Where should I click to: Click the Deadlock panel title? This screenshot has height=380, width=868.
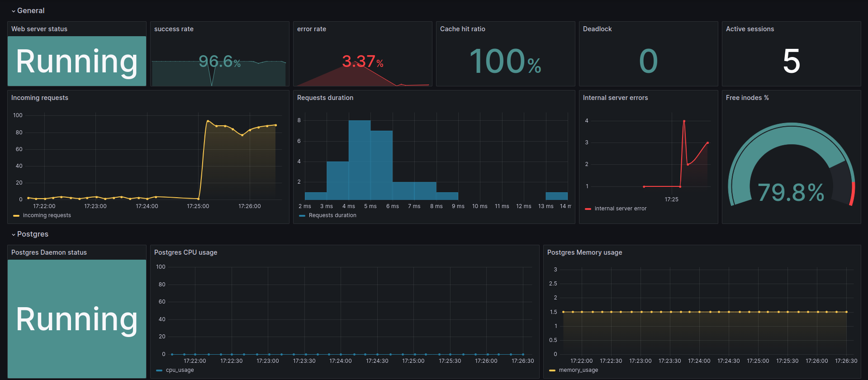pos(597,29)
